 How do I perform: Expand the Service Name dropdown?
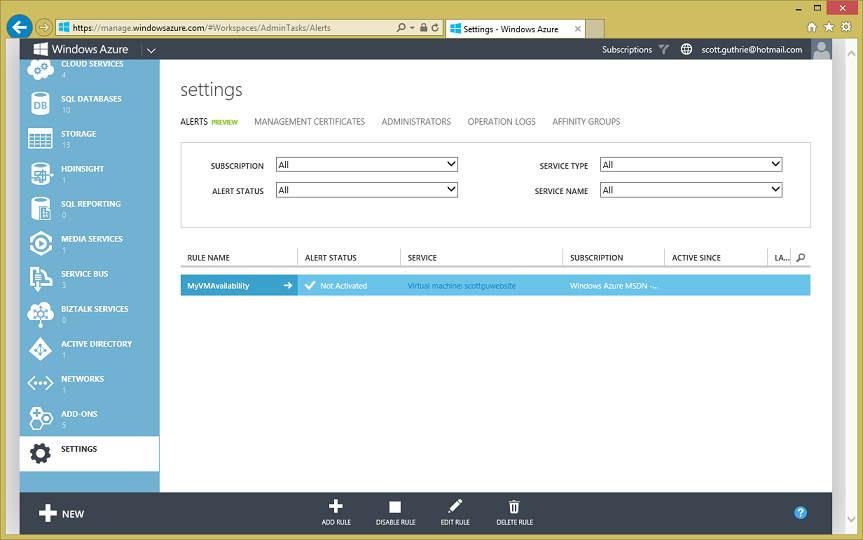(691, 189)
